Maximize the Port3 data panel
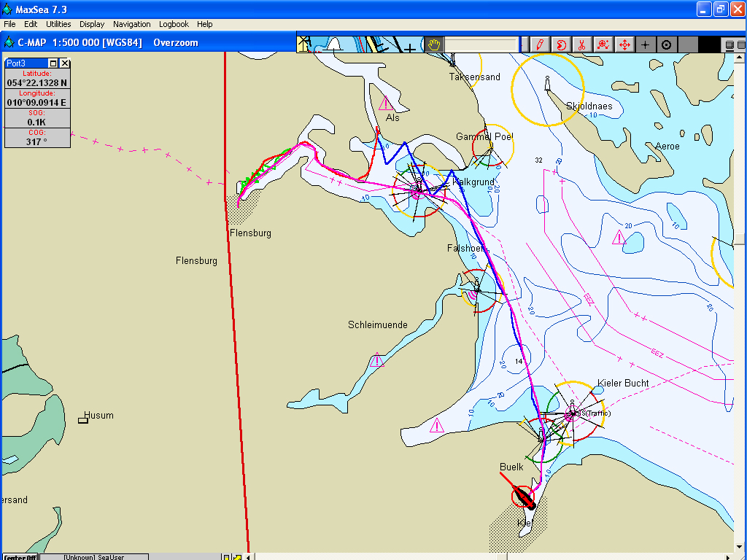 tap(53, 63)
